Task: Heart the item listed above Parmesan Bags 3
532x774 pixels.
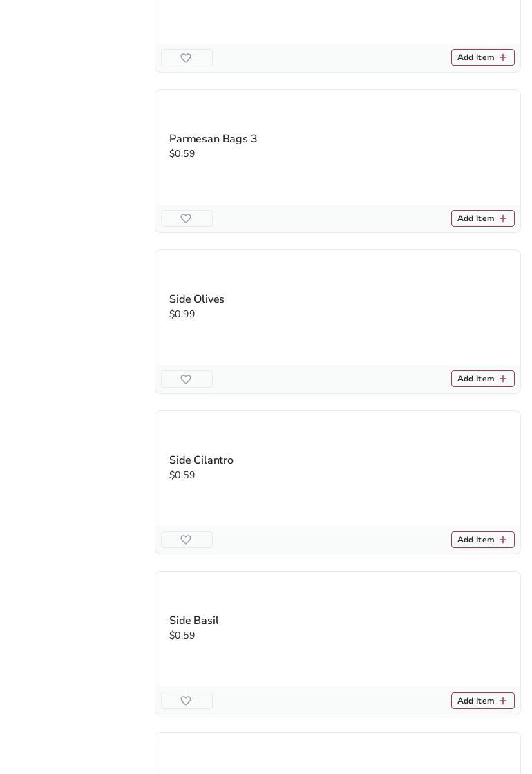Action: tap(187, 58)
